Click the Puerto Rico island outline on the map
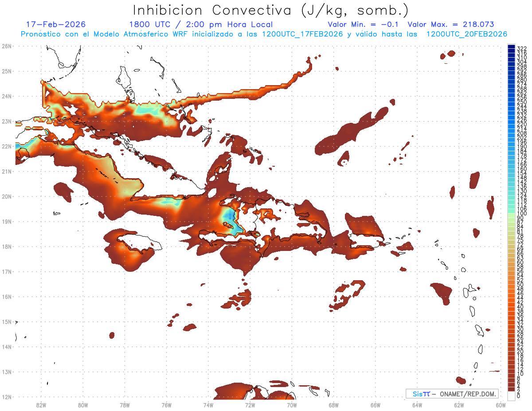This screenshot has height=411, width=532. pyautogui.click(x=366, y=240)
